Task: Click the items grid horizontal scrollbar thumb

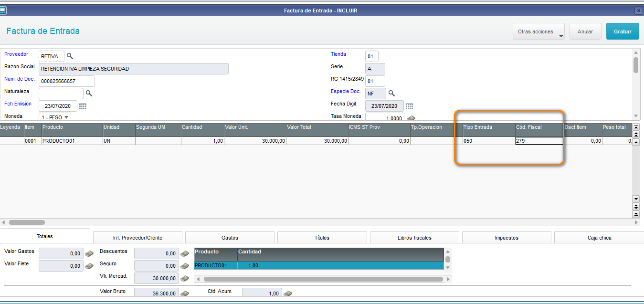Action: pos(27,222)
